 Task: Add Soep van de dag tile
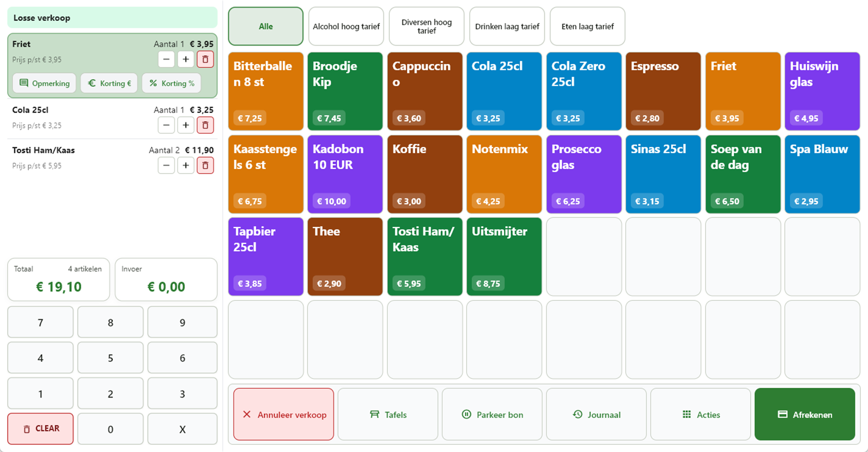tap(743, 174)
